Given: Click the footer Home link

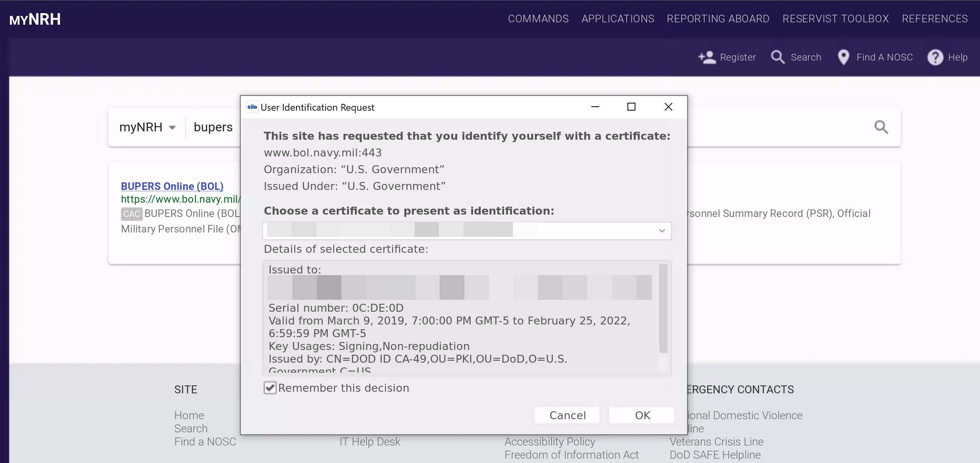Looking at the screenshot, I should coord(189,415).
